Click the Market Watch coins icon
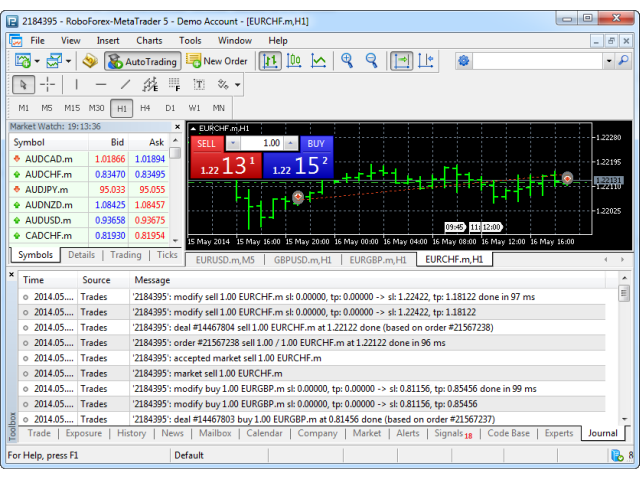640x480 pixels. coord(90,61)
